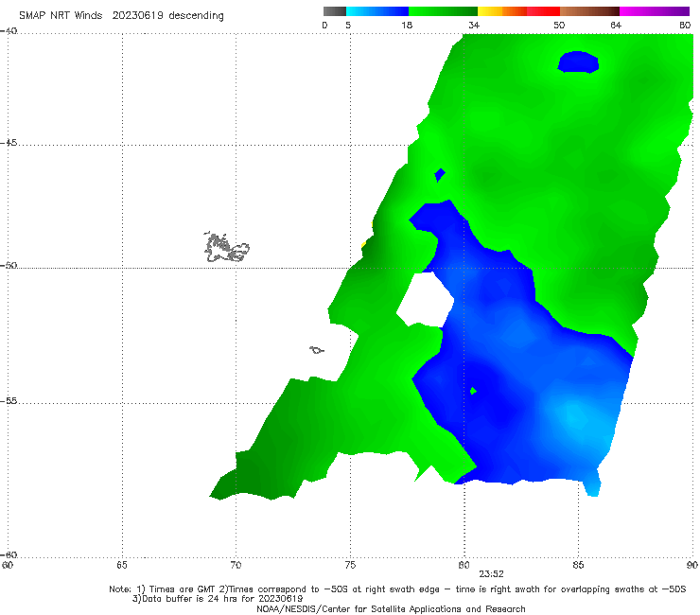Click the color bar label 5
This screenshot has width=700, height=615.
point(348,25)
